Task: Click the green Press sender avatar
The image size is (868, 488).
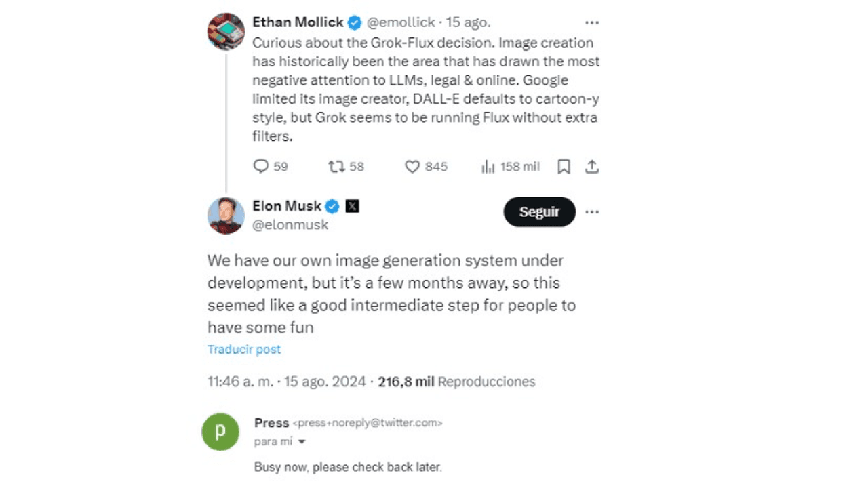Action: pos(220,432)
